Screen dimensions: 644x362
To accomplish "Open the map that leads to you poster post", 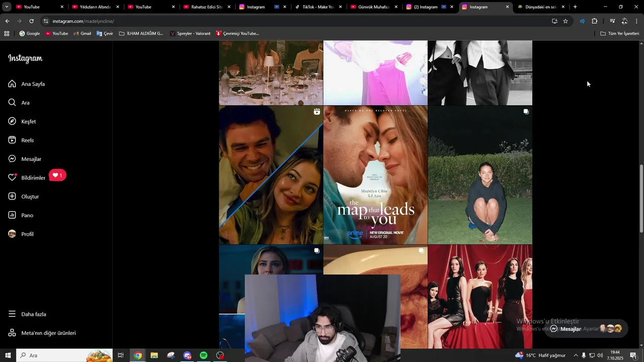I will pos(375,175).
